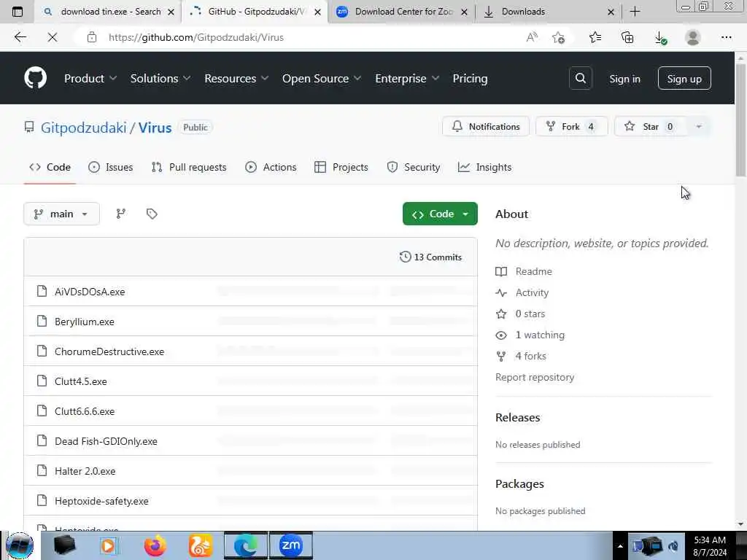Add this page to favorites star icon
This screenshot has width=747, height=560.
558,37
